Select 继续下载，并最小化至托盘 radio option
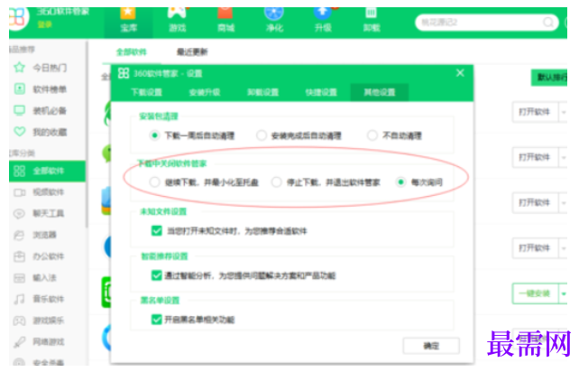This screenshot has height=372, width=588. [x=154, y=182]
